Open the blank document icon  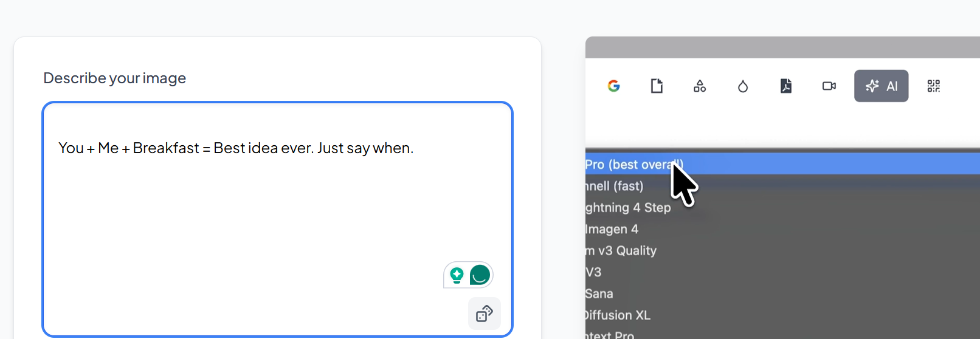click(657, 86)
